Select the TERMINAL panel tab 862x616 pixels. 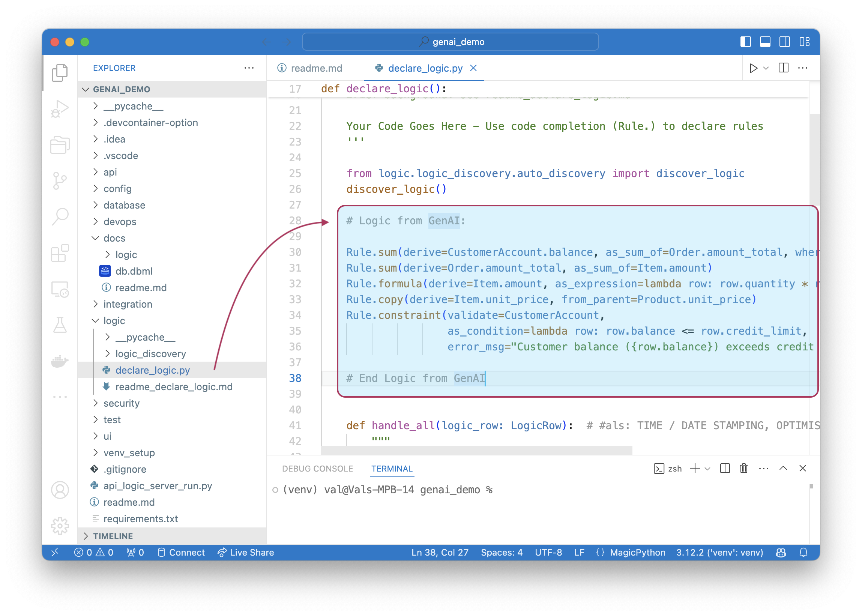point(392,469)
